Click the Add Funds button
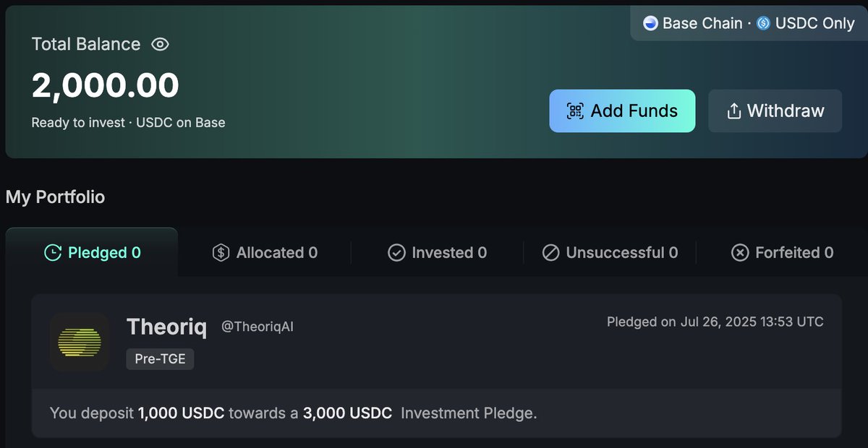Image resolution: width=868 pixels, height=448 pixels. pos(622,111)
